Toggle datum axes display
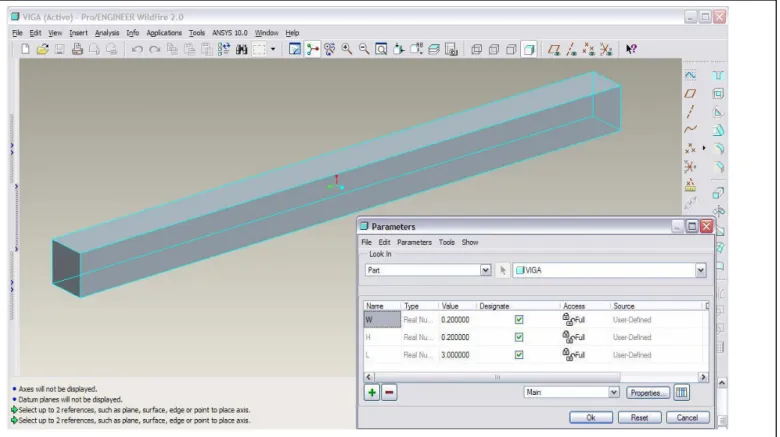The width and height of the screenshot is (780, 437). tap(571, 49)
